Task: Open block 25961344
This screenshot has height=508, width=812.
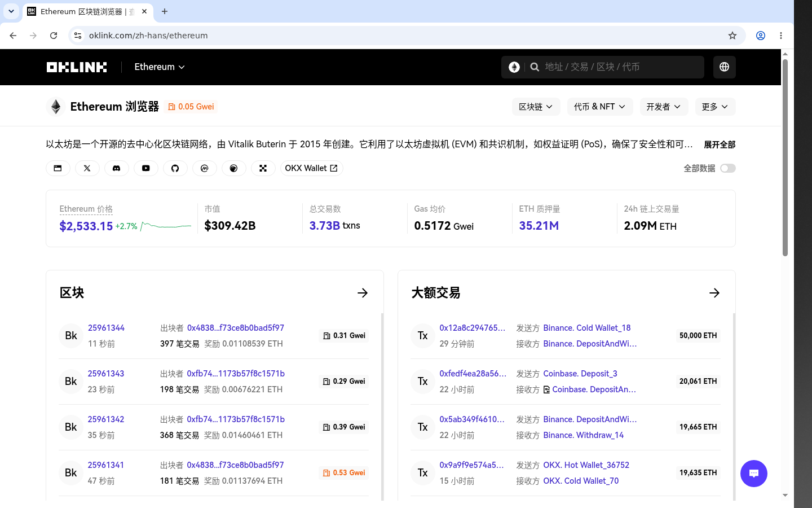Action: [106, 328]
